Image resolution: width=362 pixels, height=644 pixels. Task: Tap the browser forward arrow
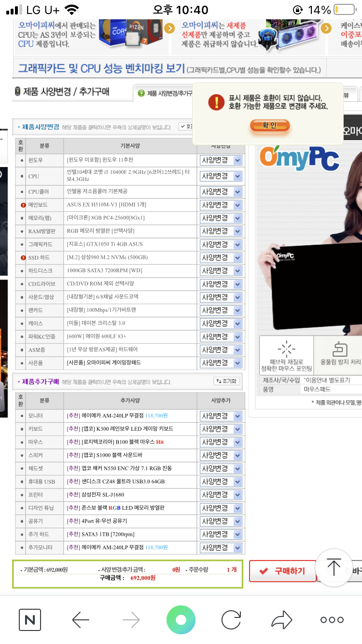click(131, 620)
